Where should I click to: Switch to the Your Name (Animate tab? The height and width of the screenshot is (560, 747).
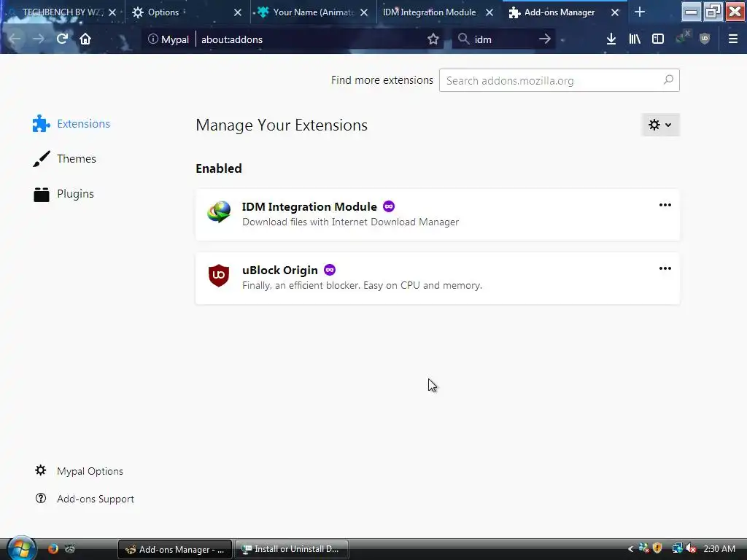click(313, 12)
